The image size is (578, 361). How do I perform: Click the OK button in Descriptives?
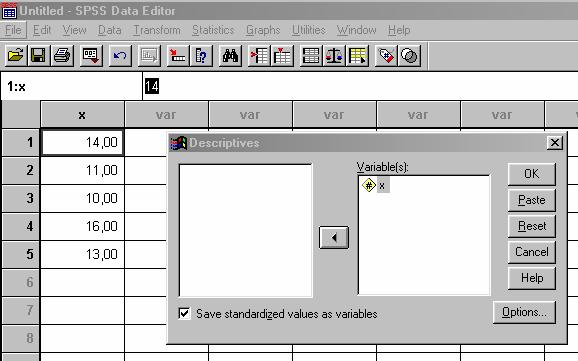point(532,174)
